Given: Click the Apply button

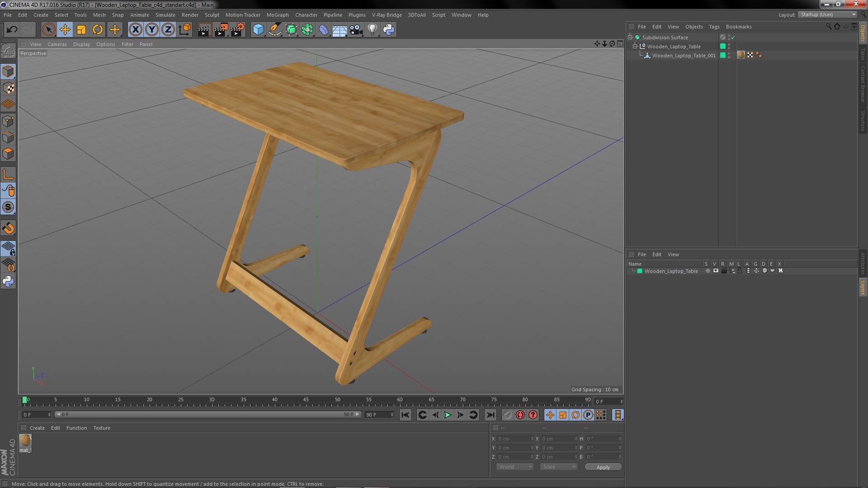Looking at the screenshot, I should click(603, 467).
